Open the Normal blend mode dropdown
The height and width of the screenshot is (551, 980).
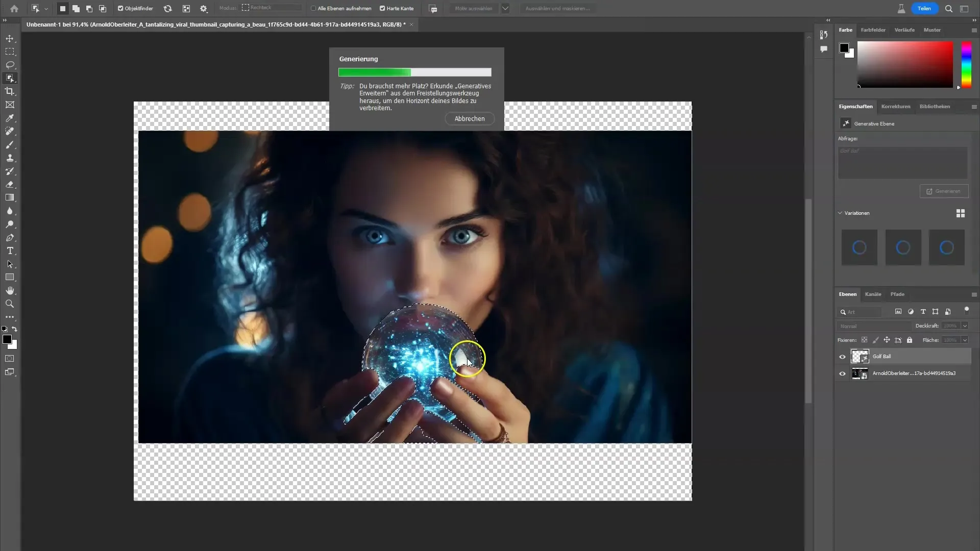(x=874, y=327)
